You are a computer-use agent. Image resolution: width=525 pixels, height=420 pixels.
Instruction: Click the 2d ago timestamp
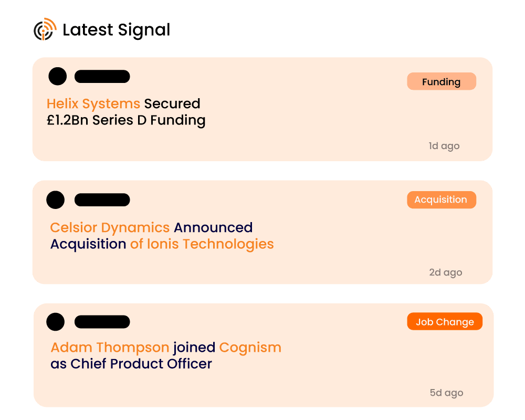click(446, 272)
